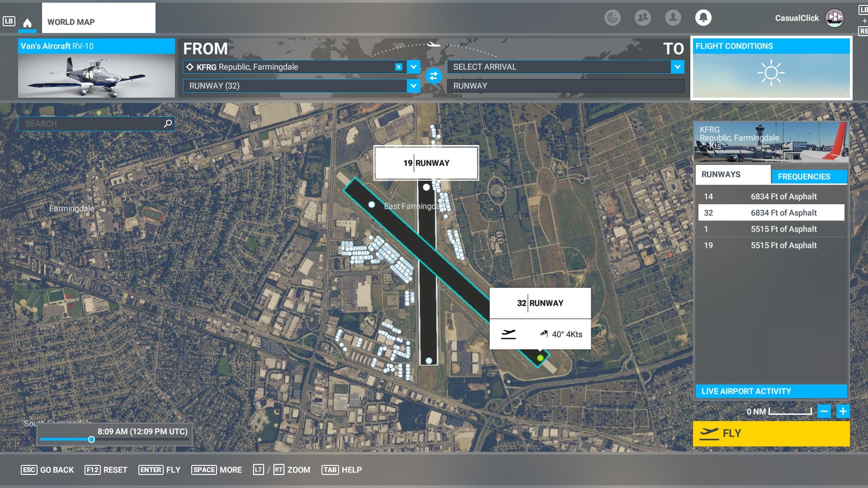Screen dimensions: 868x488
Task: Expand the departure airport dropdown
Action: click(x=413, y=67)
